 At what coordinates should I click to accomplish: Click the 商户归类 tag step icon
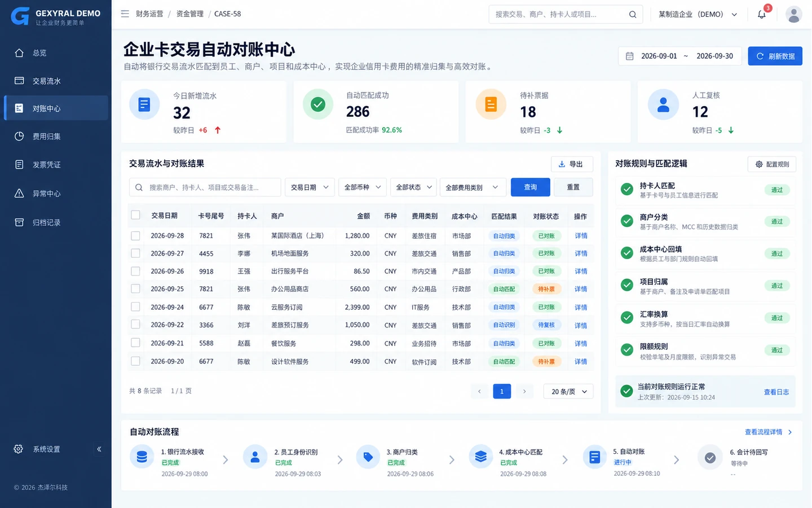pos(368,457)
